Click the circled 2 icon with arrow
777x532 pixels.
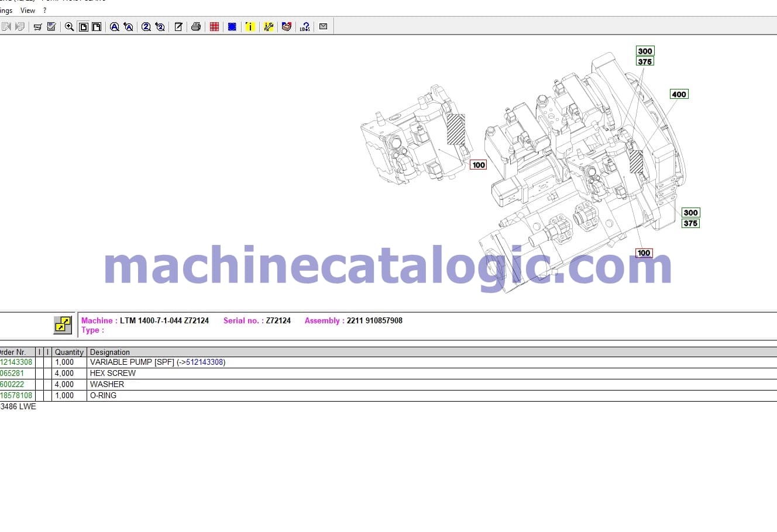coord(160,26)
